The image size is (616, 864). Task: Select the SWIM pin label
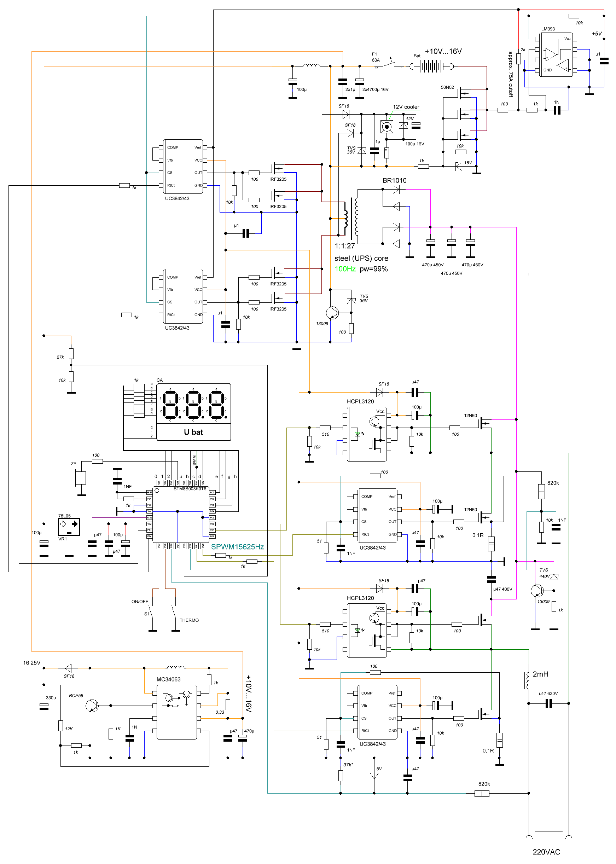pos(194,460)
